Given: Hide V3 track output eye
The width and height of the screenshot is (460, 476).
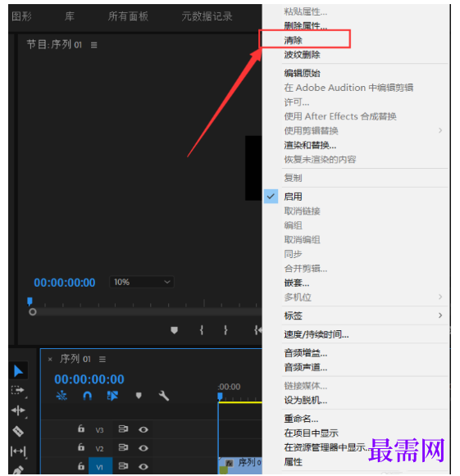Looking at the screenshot, I should (x=143, y=429).
